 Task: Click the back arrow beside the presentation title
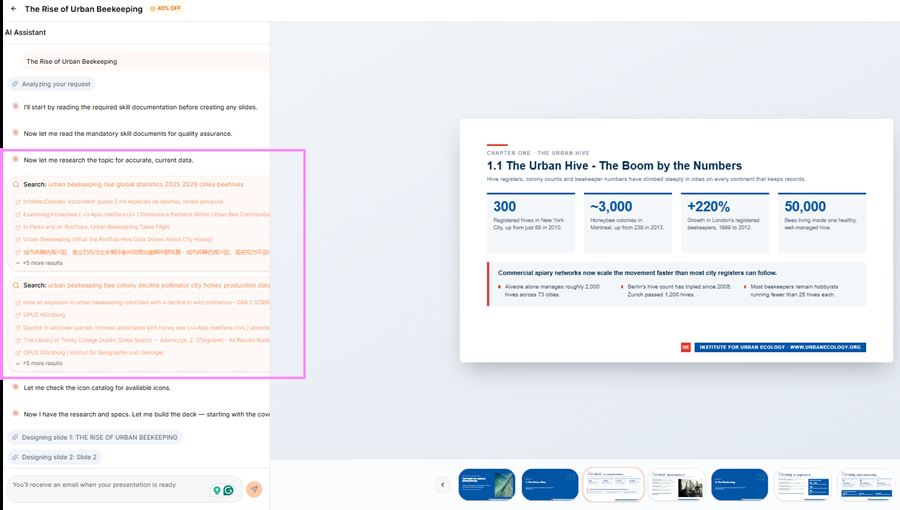tap(14, 9)
